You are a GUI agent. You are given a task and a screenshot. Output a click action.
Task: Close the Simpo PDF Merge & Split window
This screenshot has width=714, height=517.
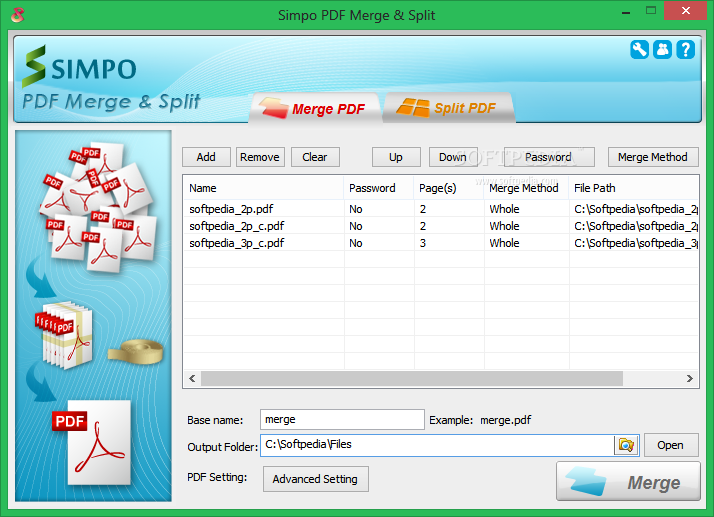(x=685, y=10)
